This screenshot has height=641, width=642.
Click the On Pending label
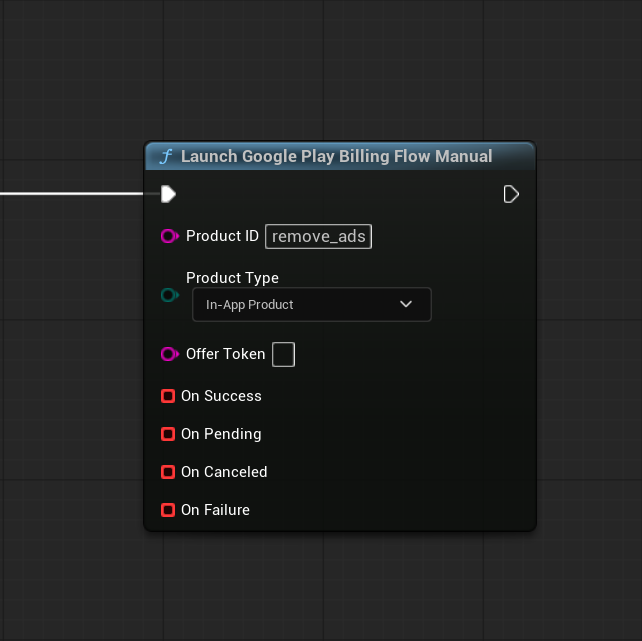tap(221, 434)
